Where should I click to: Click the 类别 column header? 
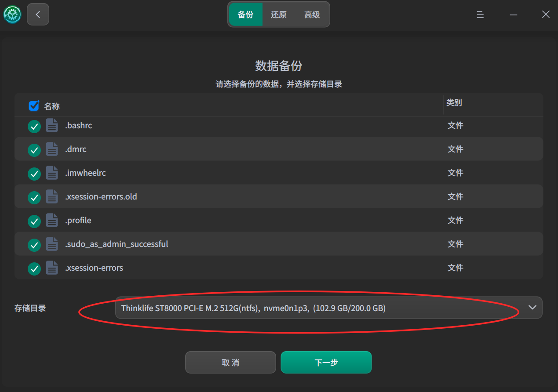pyautogui.click(x=454, y=102)
